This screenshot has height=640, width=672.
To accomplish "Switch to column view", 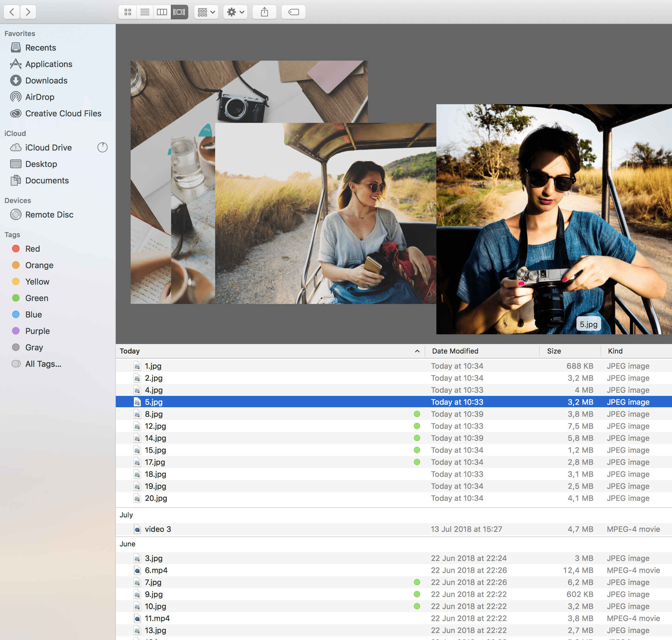I will click(x=162, y=12).
